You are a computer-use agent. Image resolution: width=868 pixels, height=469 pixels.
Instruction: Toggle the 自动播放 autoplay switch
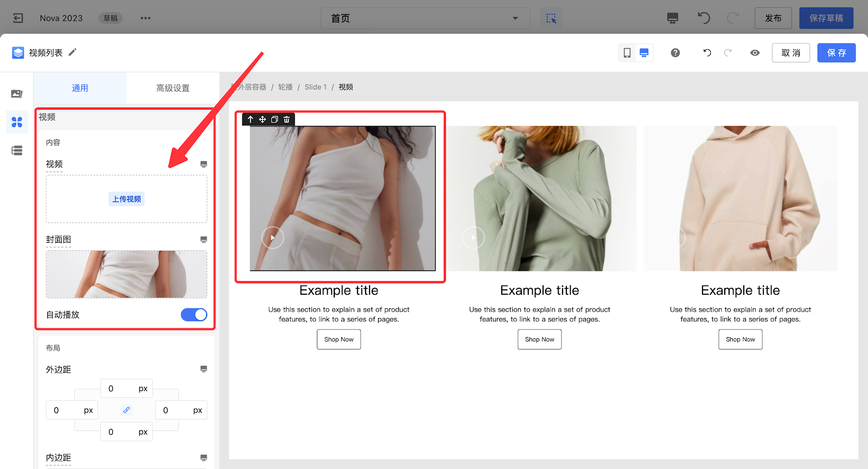(194, 315)
